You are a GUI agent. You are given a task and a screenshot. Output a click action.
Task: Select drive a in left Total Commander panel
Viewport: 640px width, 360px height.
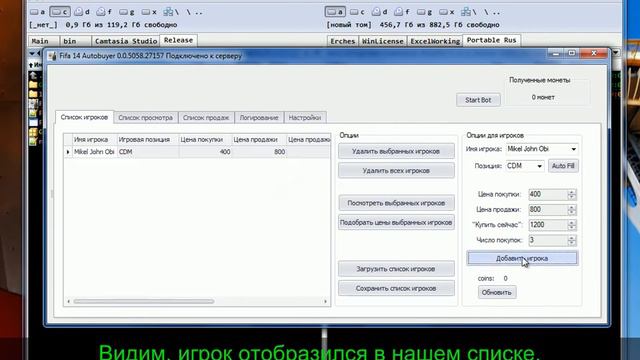tap(38, 12)
